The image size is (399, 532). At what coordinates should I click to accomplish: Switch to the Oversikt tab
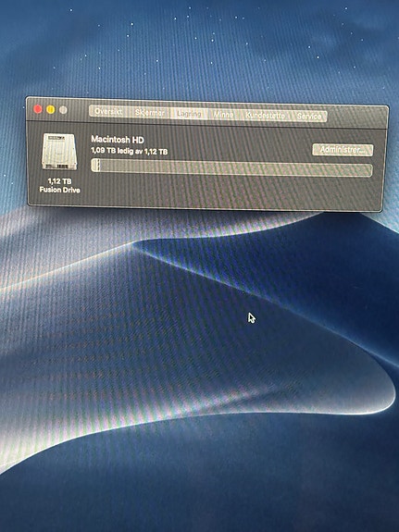[x=109, y=111]
